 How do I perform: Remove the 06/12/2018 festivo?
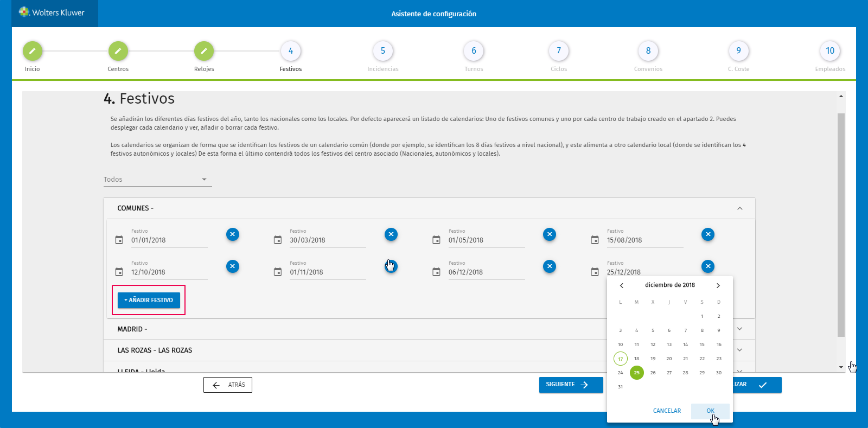coord(550,266)
